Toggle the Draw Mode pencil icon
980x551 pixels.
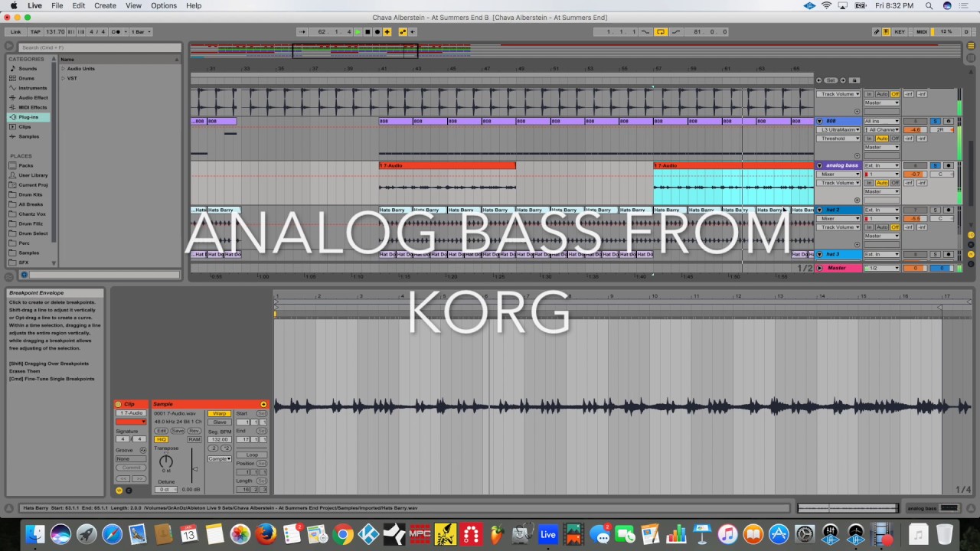(877, 32)
